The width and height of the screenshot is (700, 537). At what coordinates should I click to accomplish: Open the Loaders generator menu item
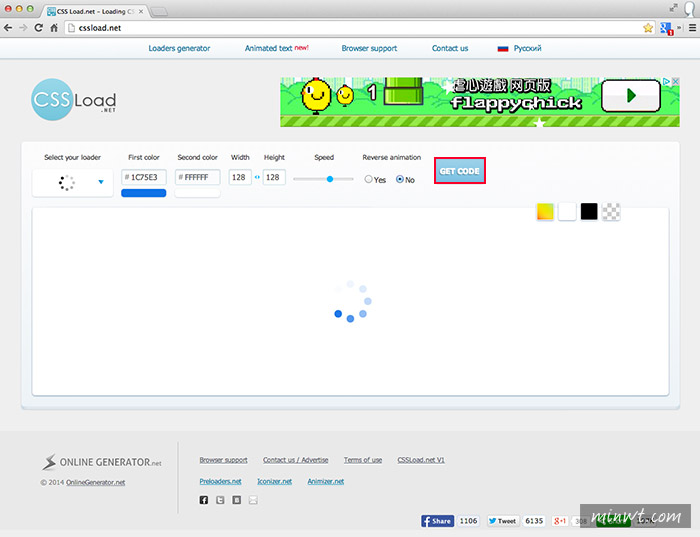tap(181, 48)
